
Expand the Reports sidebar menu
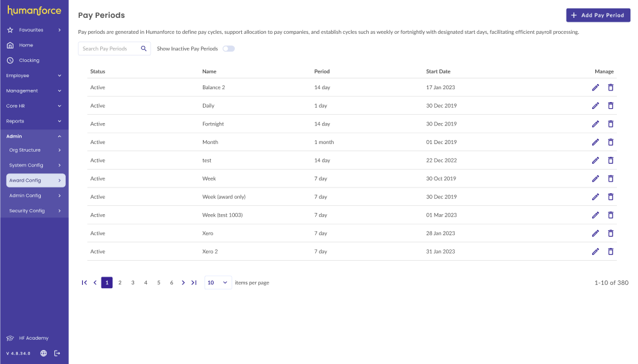click(x=34, y=121)
